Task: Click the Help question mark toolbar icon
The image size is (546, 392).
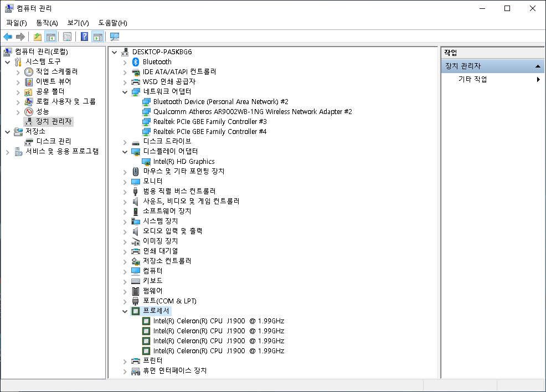Action: (84, 37)
